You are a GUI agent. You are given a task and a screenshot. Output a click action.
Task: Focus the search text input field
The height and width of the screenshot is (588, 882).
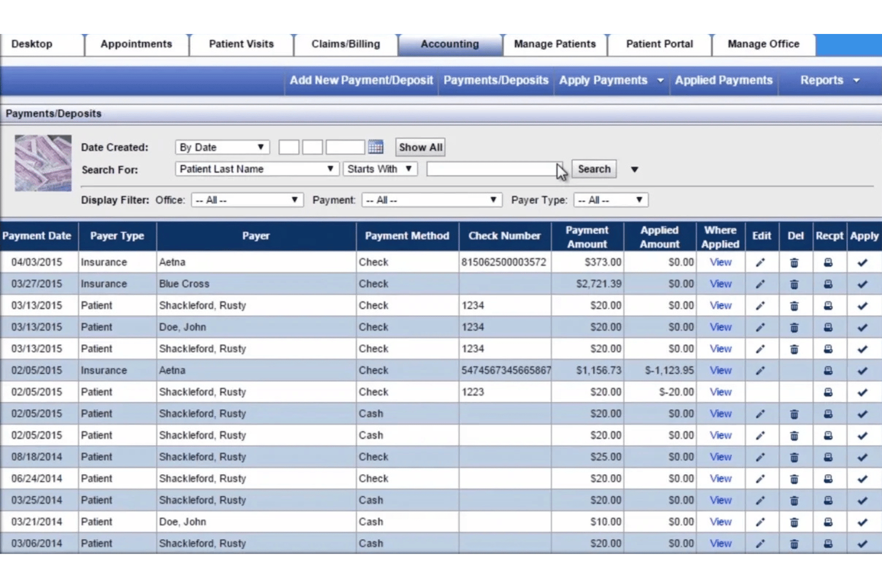(x=494, y=169)
